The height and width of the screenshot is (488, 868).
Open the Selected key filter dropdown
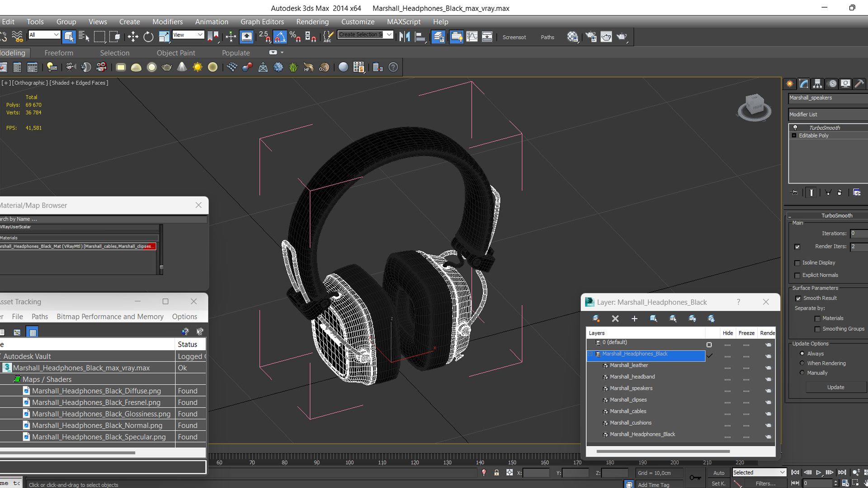click(x=759, y=473)
